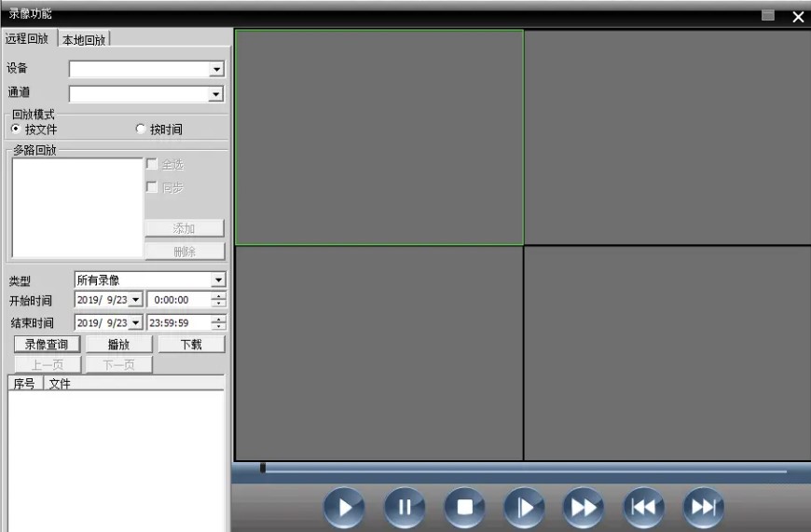Click the fast forward button
Viewport: 811px width, 532px height.
[584, 507]
